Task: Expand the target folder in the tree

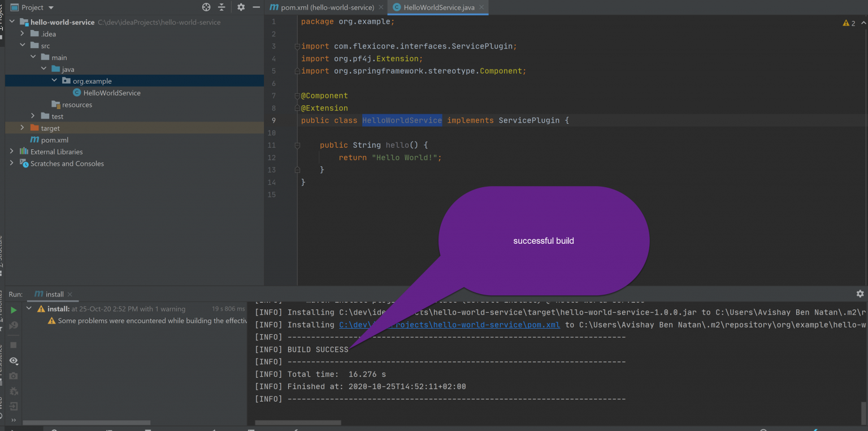Action: click(22, 128)
